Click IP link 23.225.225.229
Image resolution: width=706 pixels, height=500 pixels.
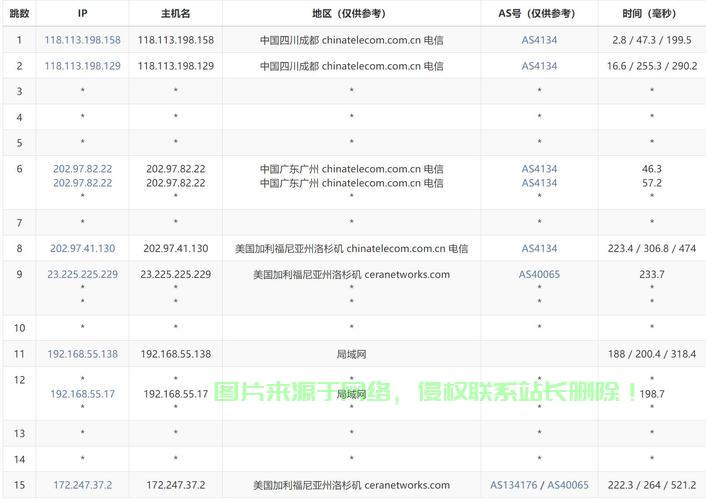(82, 274)
